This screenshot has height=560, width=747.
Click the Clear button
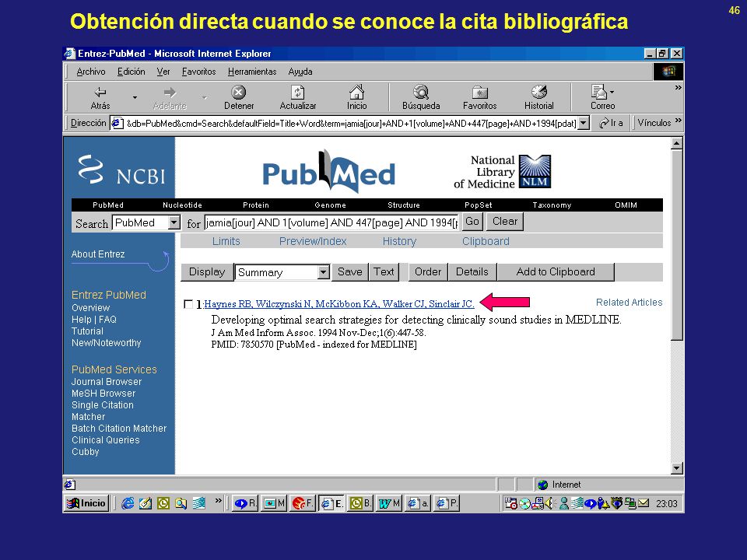pyautogui.click(x=504, y=222)
